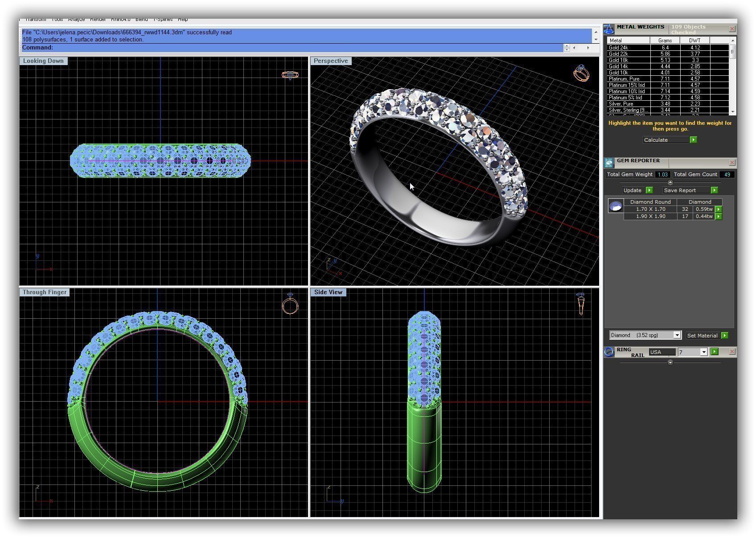This screenshot has height=538, width=756.
Task: Click the Ring Rail panel icon
Action: 609,352
